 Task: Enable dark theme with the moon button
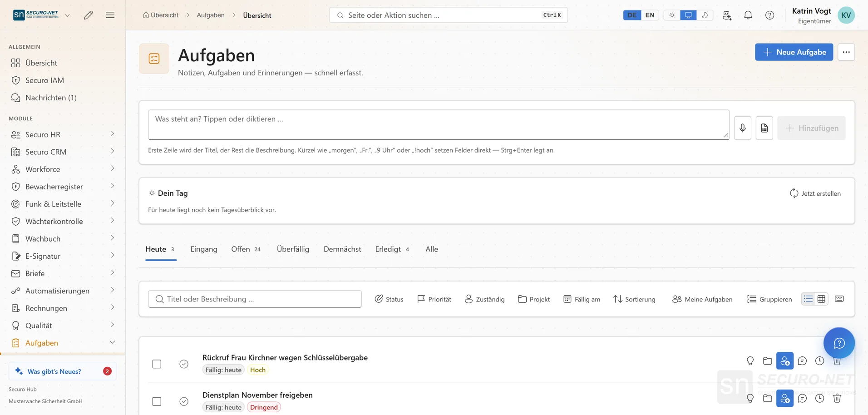coord(705,15)
